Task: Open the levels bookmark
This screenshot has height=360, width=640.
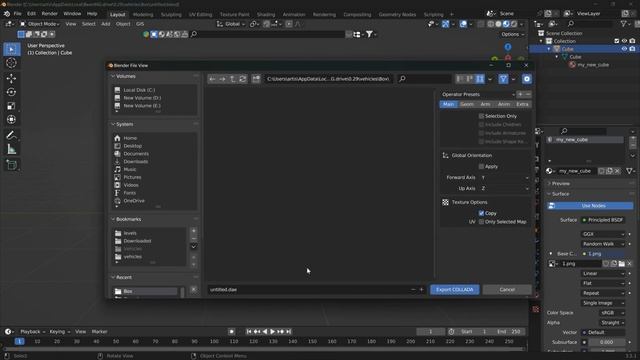Action: click(130, 233)
